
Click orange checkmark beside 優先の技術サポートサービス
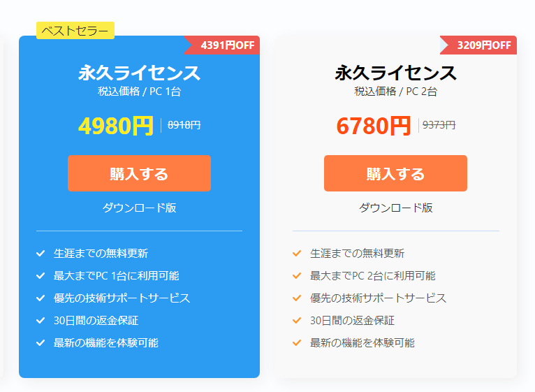coord(297,298)
